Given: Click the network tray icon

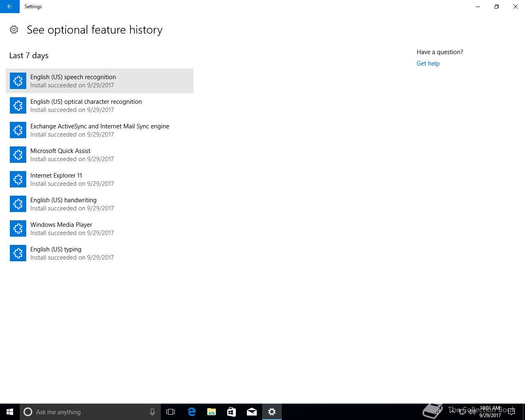Looking at the screenshot, I should tap(462, 412).
